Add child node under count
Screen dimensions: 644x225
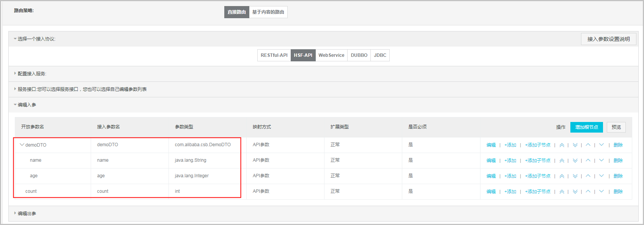pos(538,192)
